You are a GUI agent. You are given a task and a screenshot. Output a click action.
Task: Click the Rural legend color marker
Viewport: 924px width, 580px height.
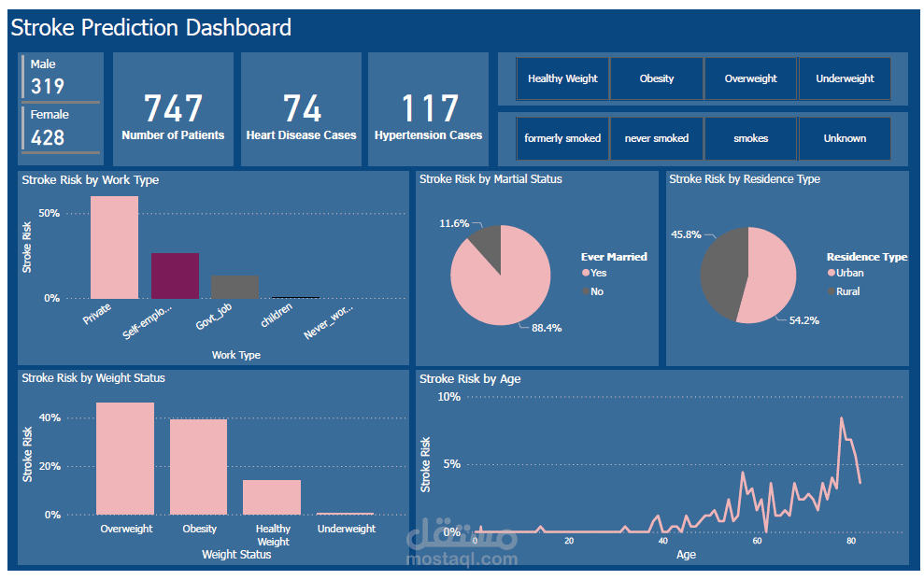pyautogui.click(x=832, y=291)
